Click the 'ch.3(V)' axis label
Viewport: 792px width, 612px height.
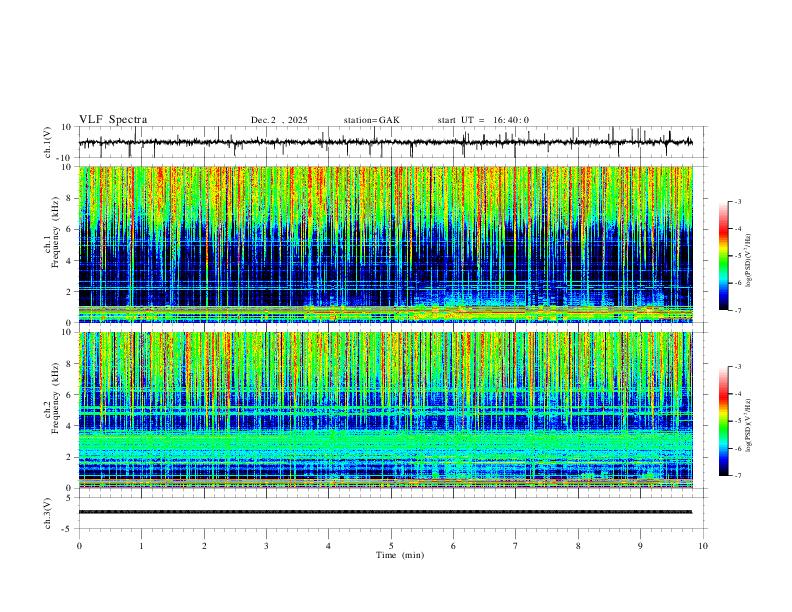(48, 513)
